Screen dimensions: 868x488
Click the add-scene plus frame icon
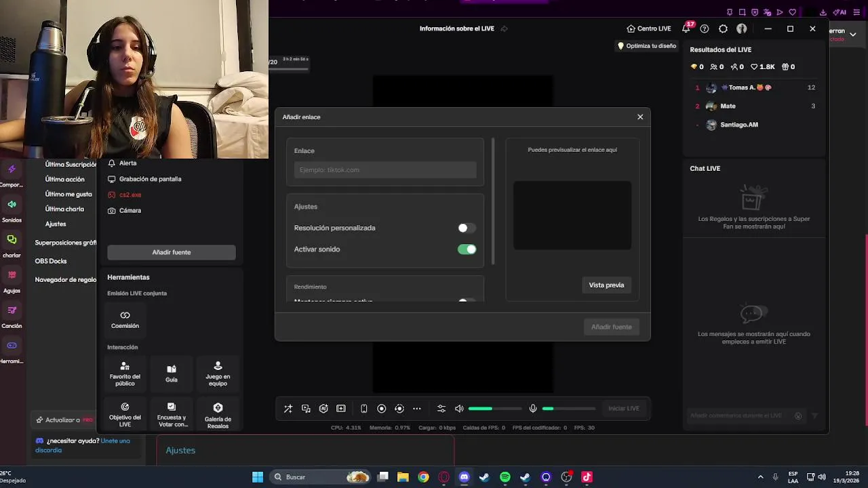(x=341, y=409)
